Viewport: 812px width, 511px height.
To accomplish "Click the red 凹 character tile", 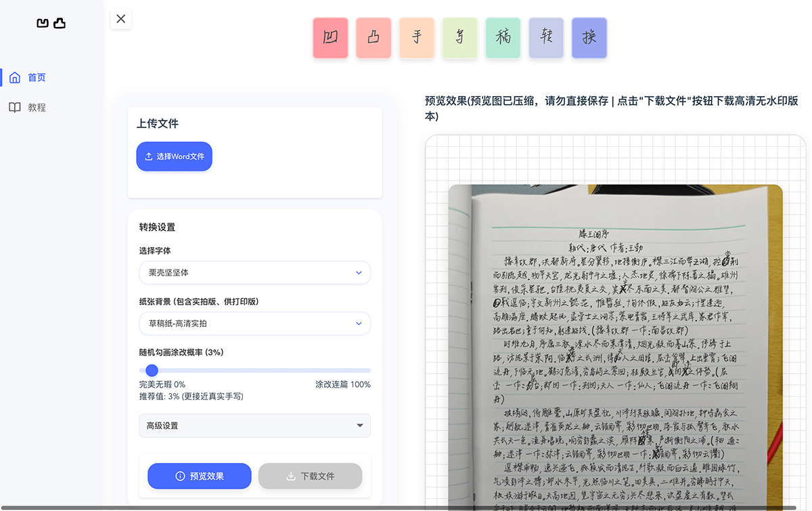I will click(330, 38).
